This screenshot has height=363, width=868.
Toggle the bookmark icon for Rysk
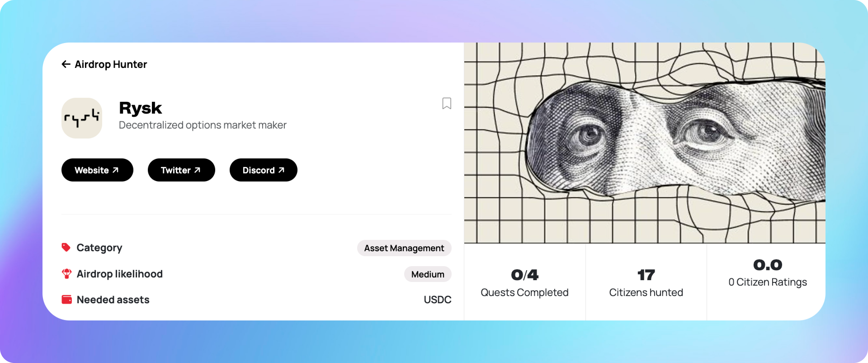446,103
